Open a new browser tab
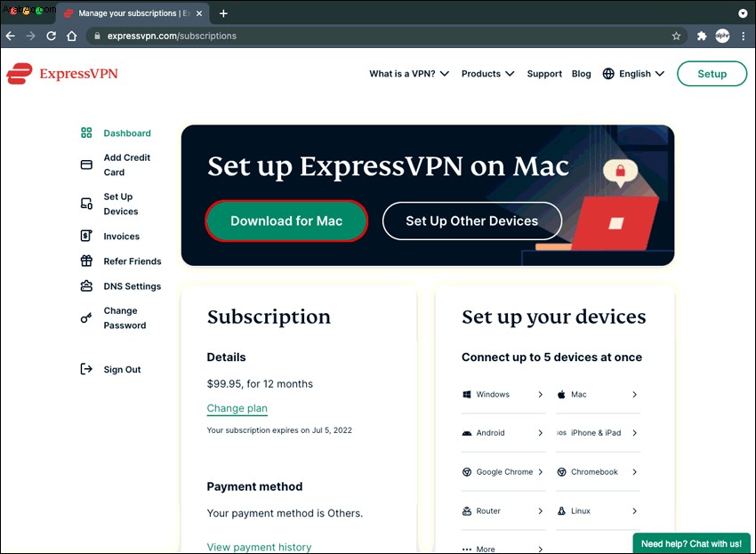Image resolution: width=756 pixels, height=554 pixels. 223,13
